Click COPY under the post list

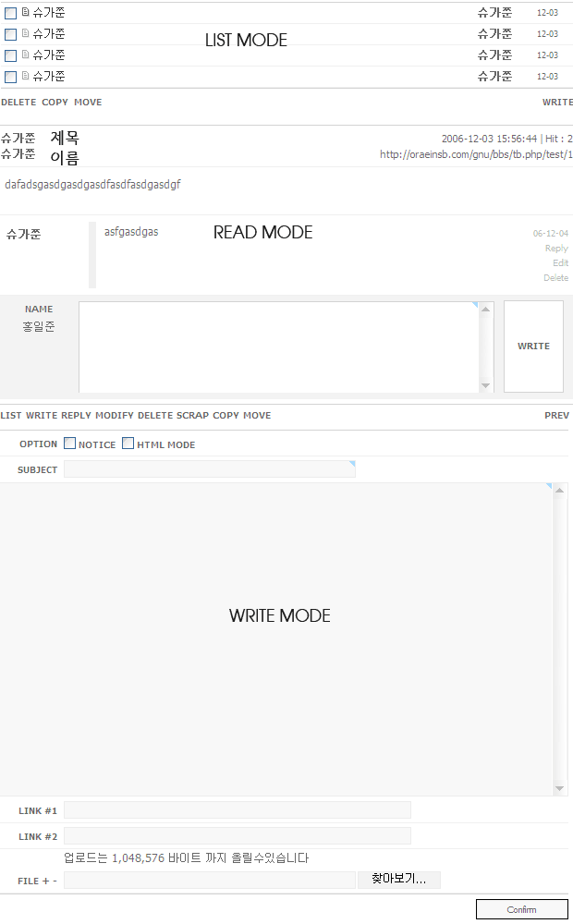[x=55, y=103]
